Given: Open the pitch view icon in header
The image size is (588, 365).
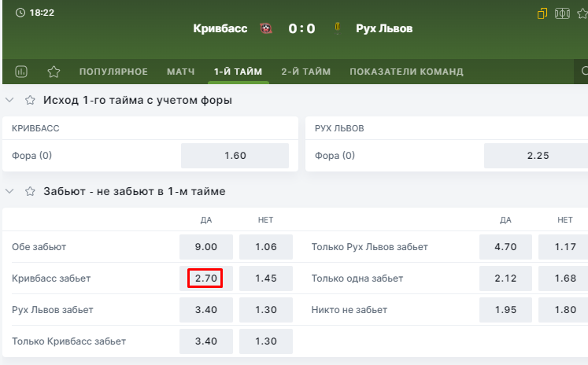Looking at the screenshot, I should click(x=562, y=13).
